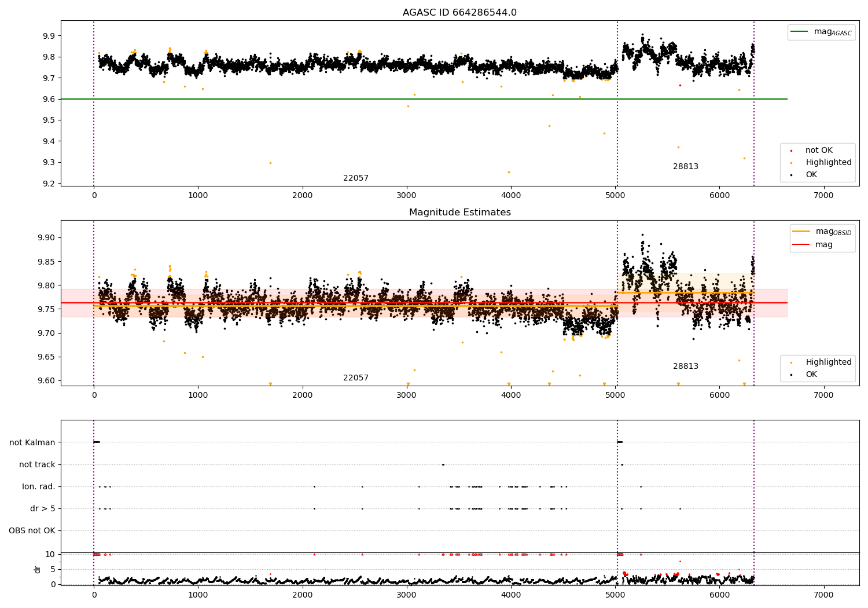Click the 6000 x-tick under bottom plot
Screen dimensions: 868x608
(x=719, y=595)
